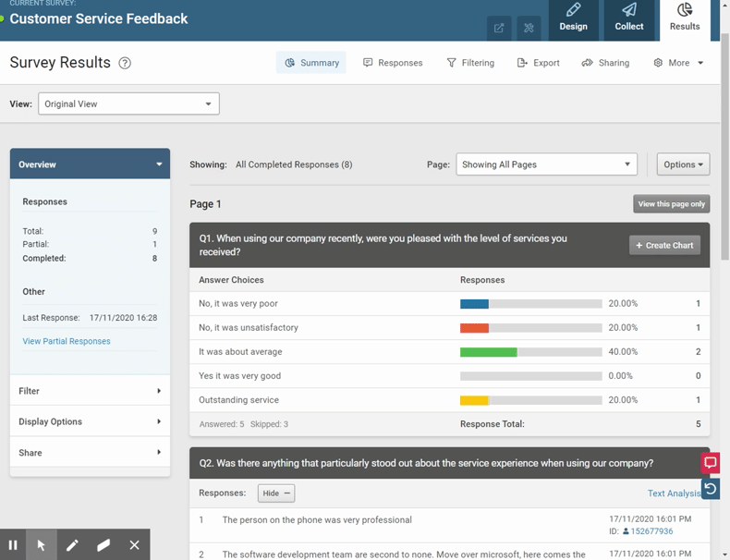Click the Q1 question header text
Screen dimensions: 730x560
click(x=383, y=245)
